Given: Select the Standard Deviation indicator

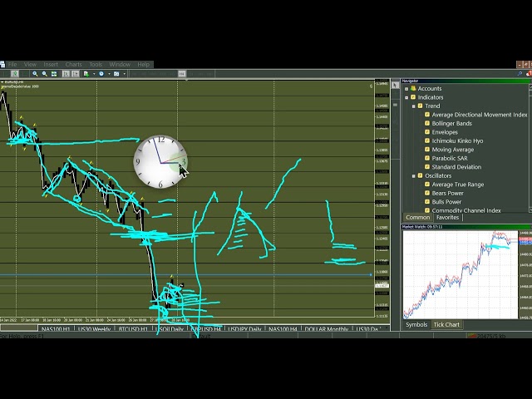Looking at the screenshot, I should [456, 167].
